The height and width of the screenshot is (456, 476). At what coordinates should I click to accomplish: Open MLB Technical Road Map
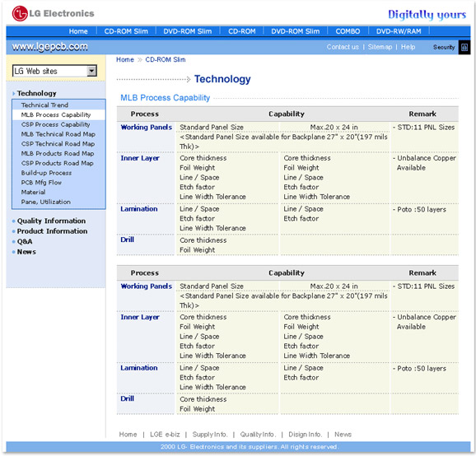[x=58, y=134]
